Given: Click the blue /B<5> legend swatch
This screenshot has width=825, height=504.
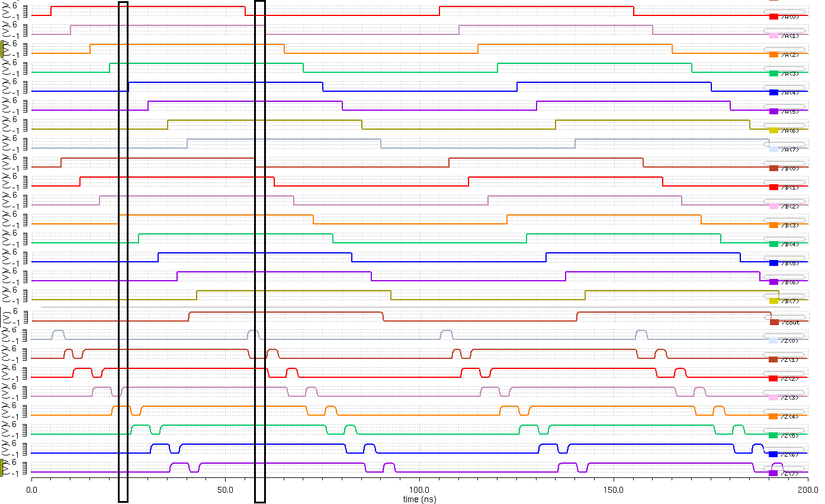Looking at the screenshot, I should [x=773, y=263].
